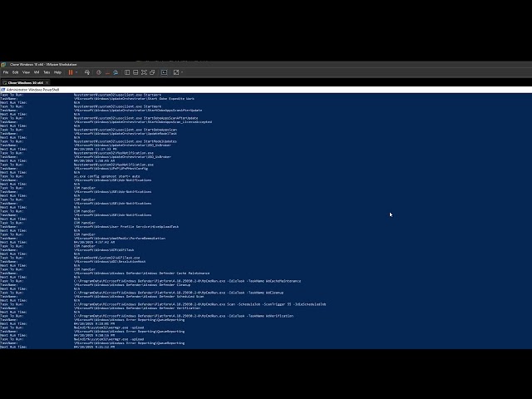The image size is (532, 399).
Task: Click the orange Pause VM button
Action: point(71,72)
